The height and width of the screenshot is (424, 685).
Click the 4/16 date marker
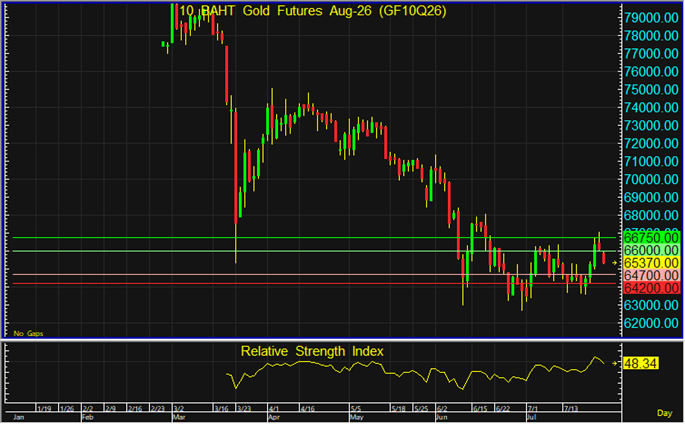pyautogui.click(x=307, y=409)
